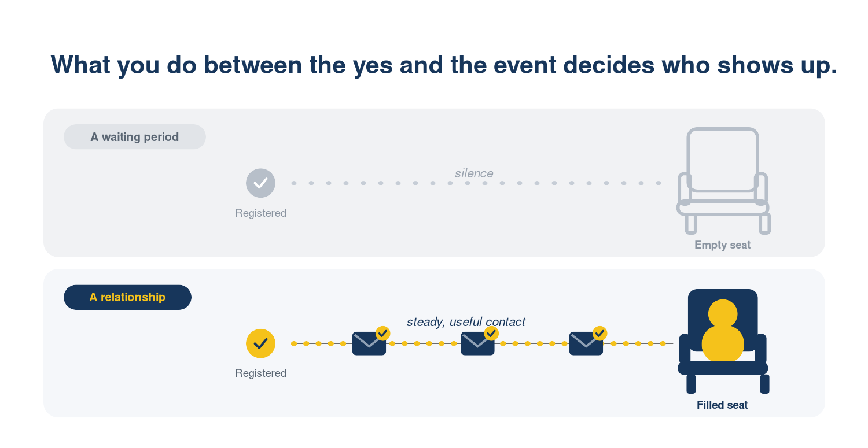
Task: Click the gray dotted silence timeline
Action: click(482, 183)
